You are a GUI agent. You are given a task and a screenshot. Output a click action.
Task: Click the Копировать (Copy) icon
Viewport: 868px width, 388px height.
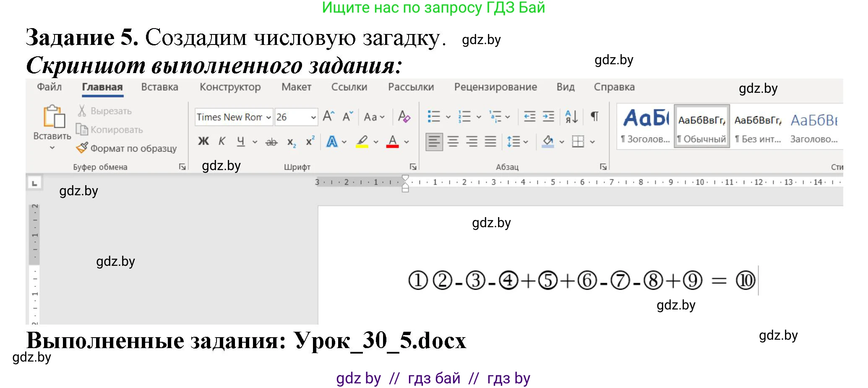click(x=82, y=129)
